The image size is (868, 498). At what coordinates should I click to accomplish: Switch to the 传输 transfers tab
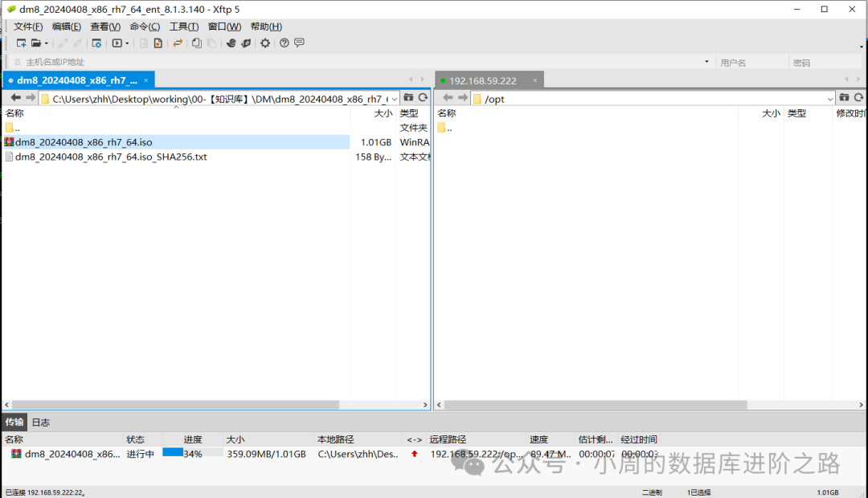click(14, 422)
